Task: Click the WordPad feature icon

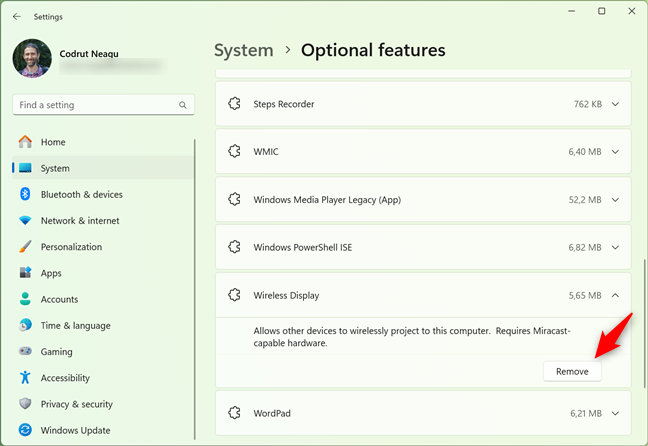Action: pos(234,413)
